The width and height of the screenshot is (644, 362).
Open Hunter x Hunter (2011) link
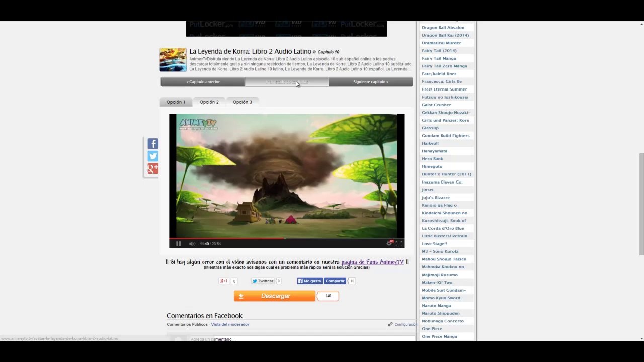(446, 174)
